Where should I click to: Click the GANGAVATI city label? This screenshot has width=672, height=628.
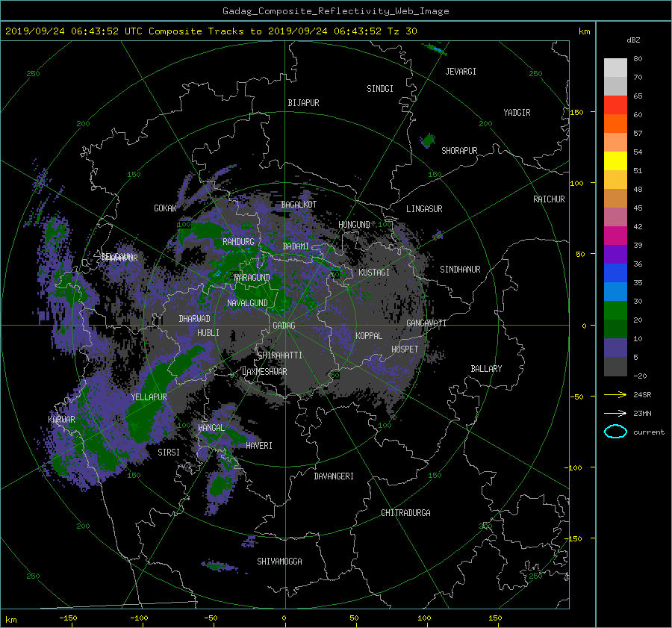[426, 323]
